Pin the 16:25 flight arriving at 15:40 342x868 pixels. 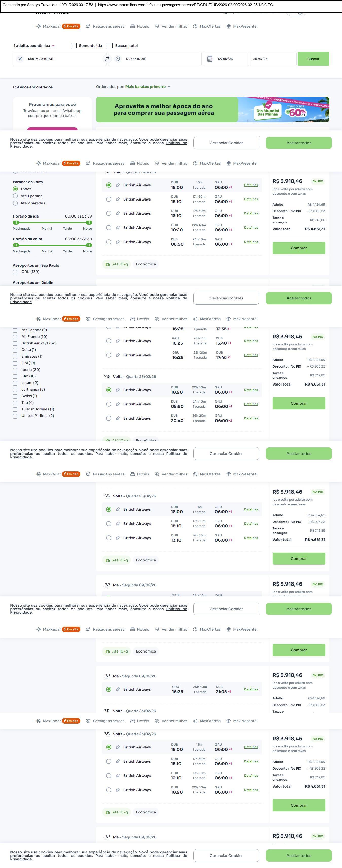[x=117, y=341]
